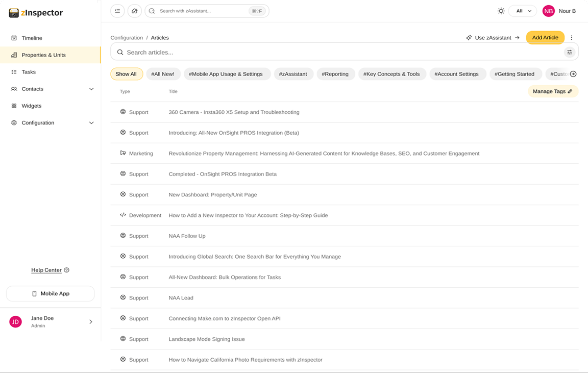Viewport: 588px width, 376px height.
Task: Go to Configuration breadcrumb
Action: pyautogui.click(x=127, y=37)
